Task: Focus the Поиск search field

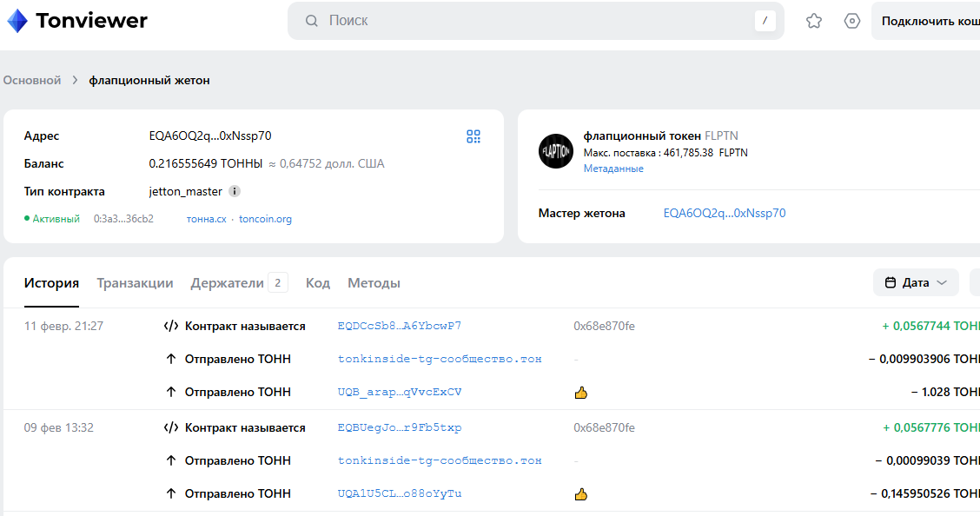Action: (536, 21)
